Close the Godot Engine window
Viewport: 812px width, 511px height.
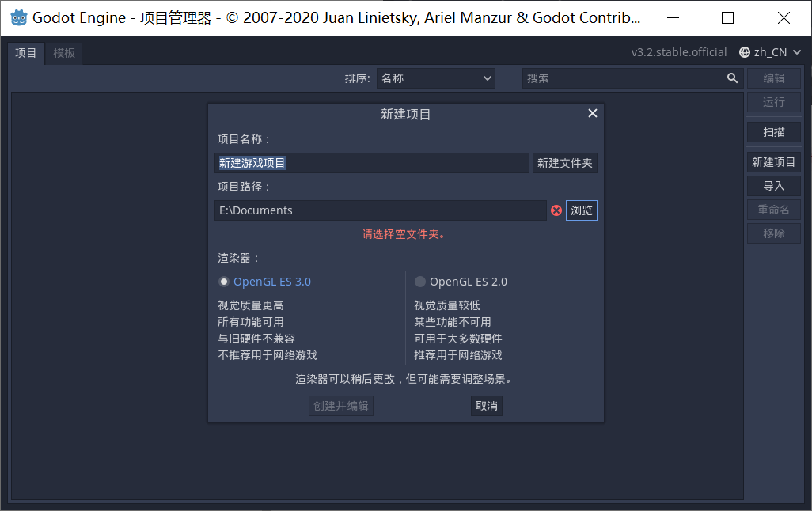784,17
